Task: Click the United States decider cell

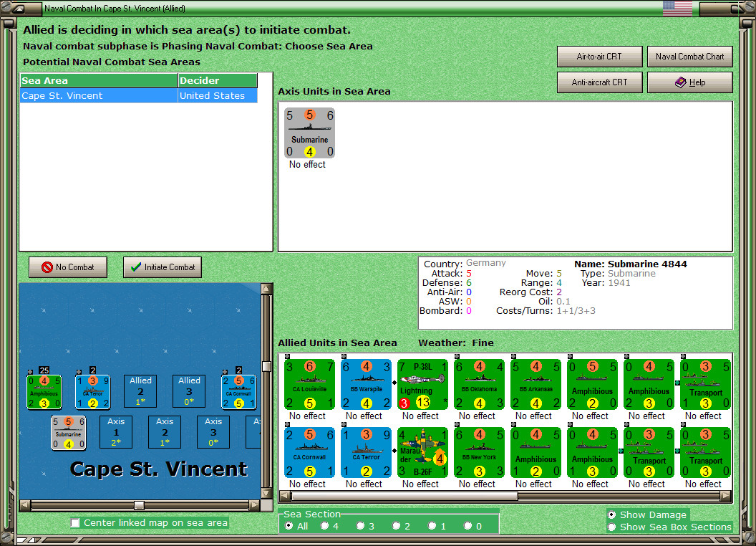Action: click(218, 95)
